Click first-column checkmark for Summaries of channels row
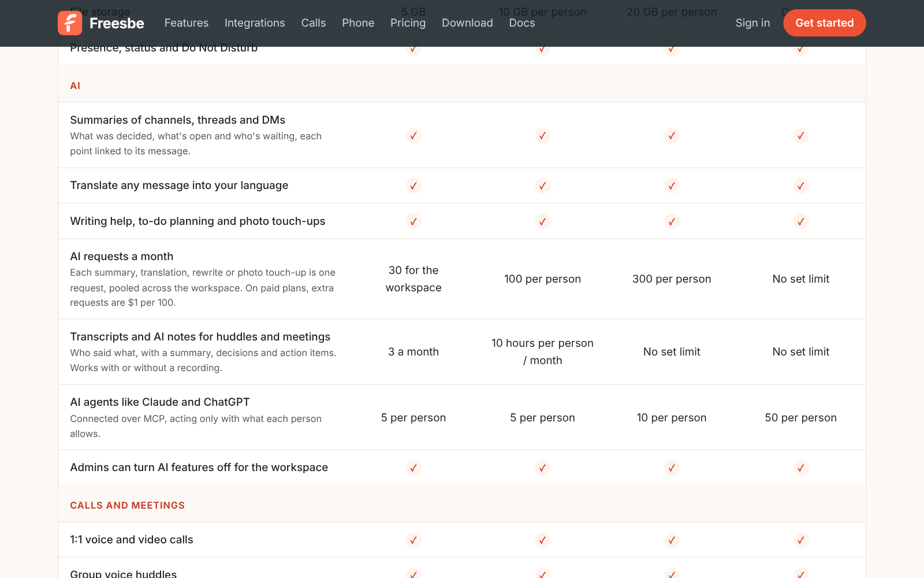 (x=413, y=136)
